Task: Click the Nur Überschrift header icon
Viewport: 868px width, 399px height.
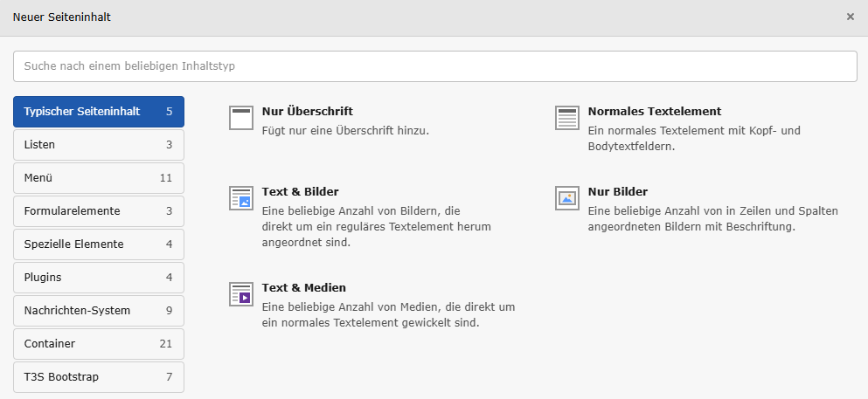Action: click(x=240, y=118)
